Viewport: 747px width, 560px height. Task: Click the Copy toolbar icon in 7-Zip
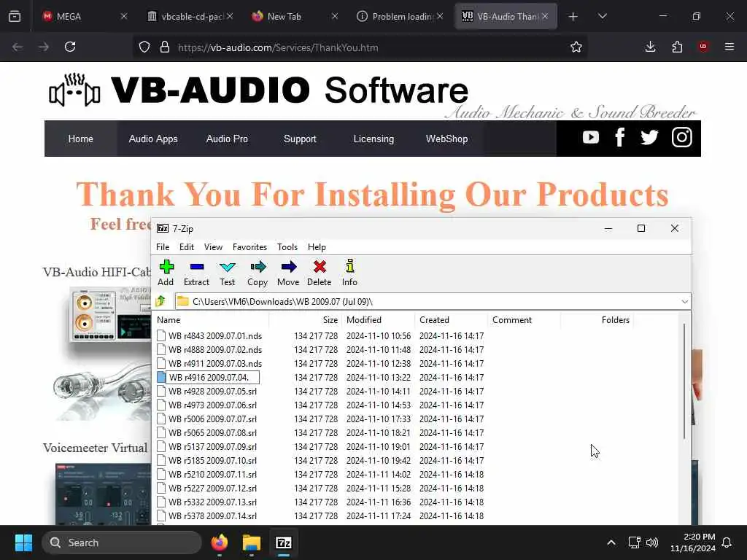click(258, 273)
